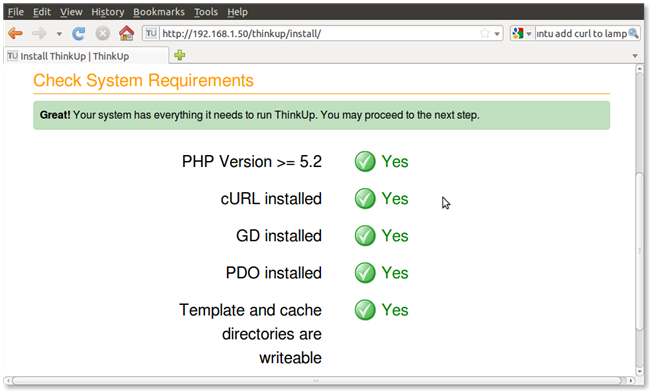Click the search magnifier icon
Screen dimensions: 650x391
click(x=633, y=33)
